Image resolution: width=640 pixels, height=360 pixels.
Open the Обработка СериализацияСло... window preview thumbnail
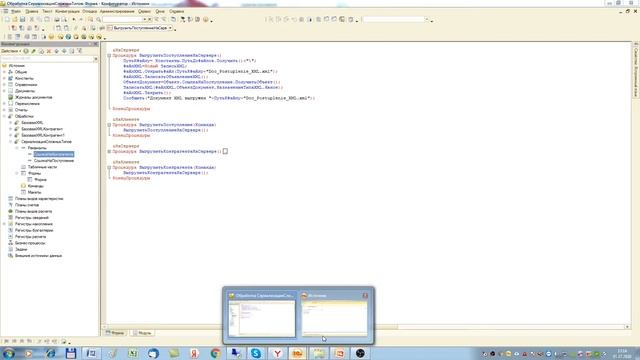262,315
